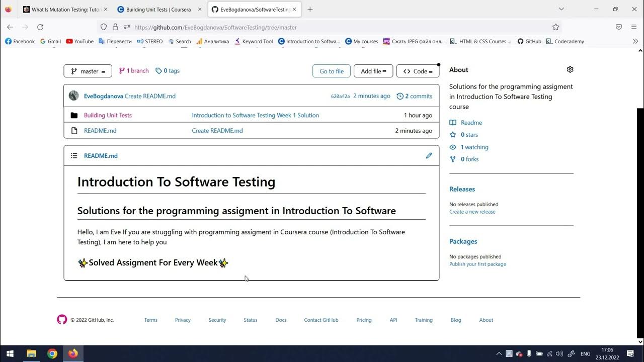This screenshot has height=362, width=644.
Task: Click Publish your first package
Action: (477, 264)
